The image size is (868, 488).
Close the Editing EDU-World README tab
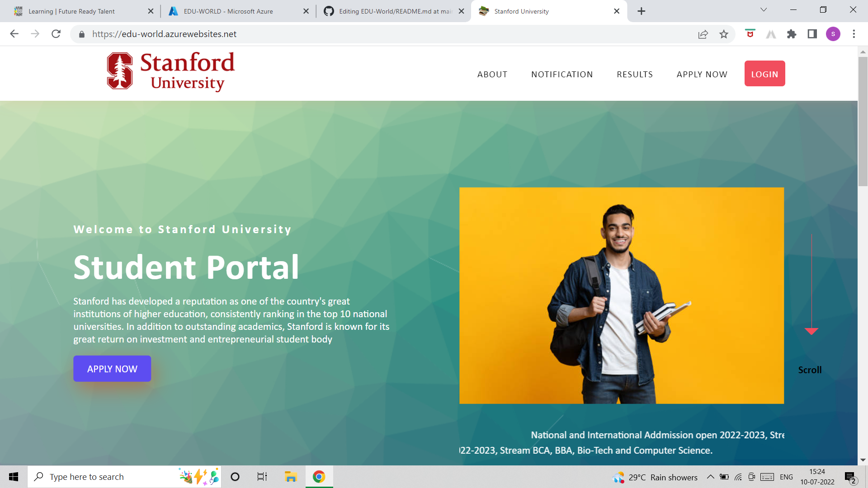[461, 11]
